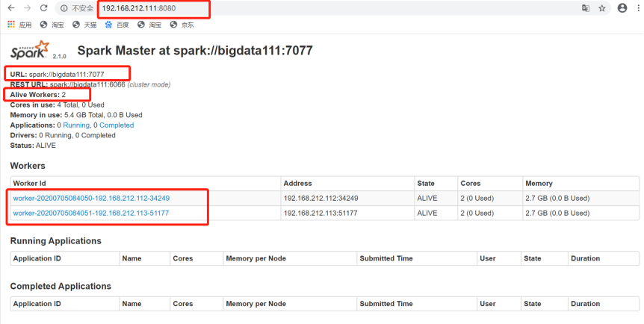Click the REST URL spark://bigdata111:6066 line
Viewport: 644px width, 324px height.
point(90,84)
